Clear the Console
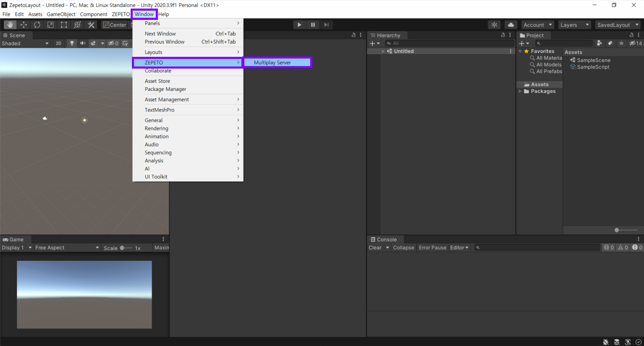 375,248
